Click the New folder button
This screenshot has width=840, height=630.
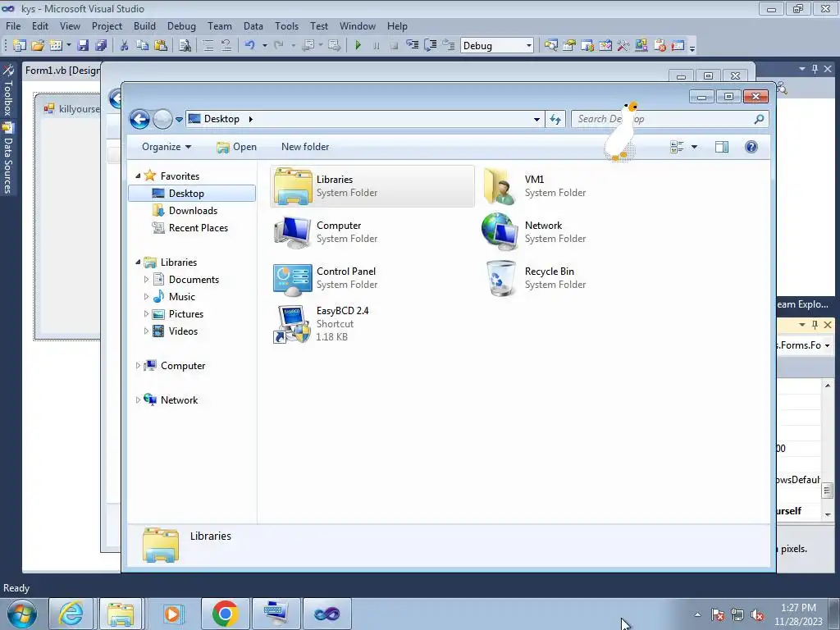(305, 147)
